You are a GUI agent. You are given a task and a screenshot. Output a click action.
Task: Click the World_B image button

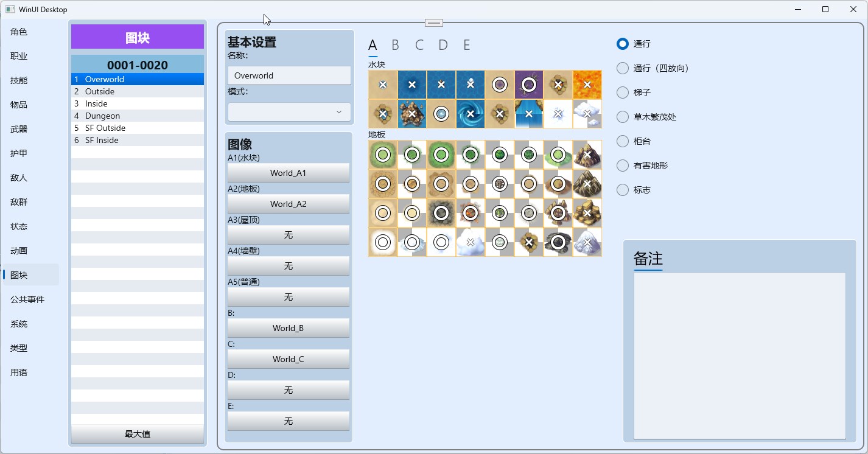coord(289,328)
